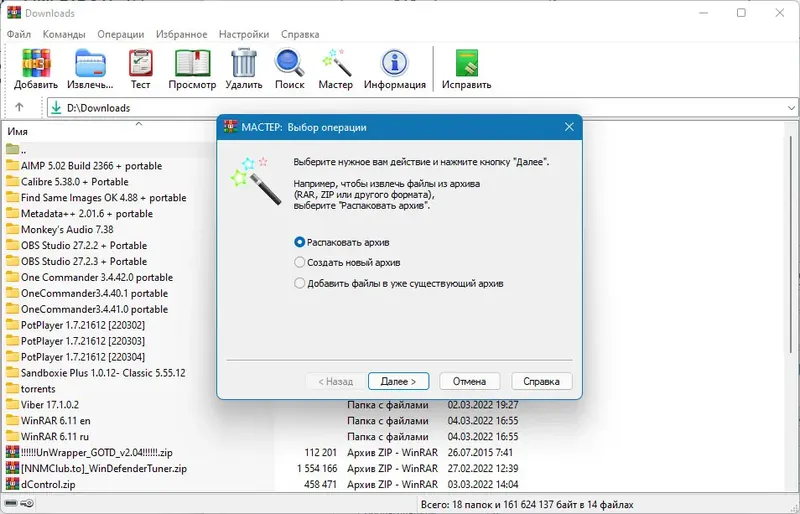Click the Calibre 5.38.0 + Portable folder icon
The width and height of the screenshot is (800, 514).
tap(12, 181)
